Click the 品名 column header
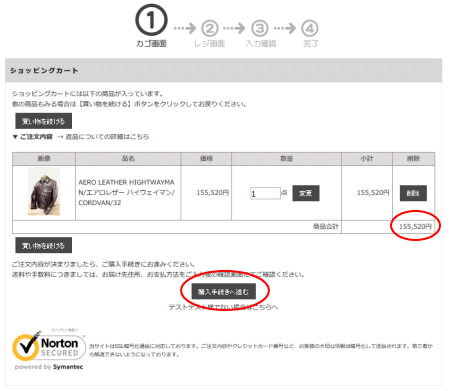Image resolution: width=450 pixels, height=391 pixels. pos(128,159)
